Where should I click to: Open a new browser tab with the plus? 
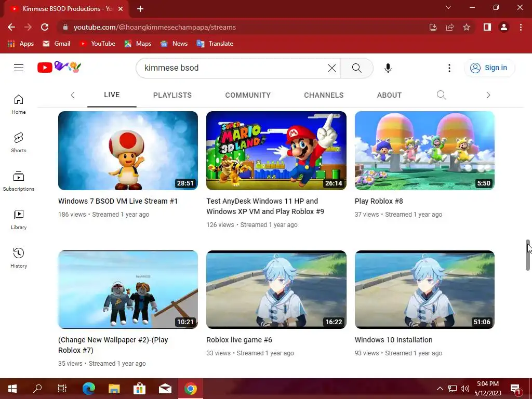[x=140, y=9]
